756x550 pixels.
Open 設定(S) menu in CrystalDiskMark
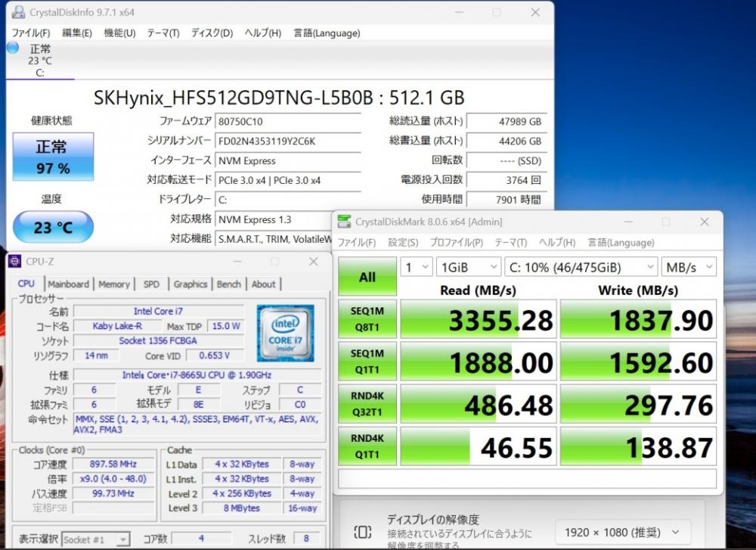click(x=403, y=242)
